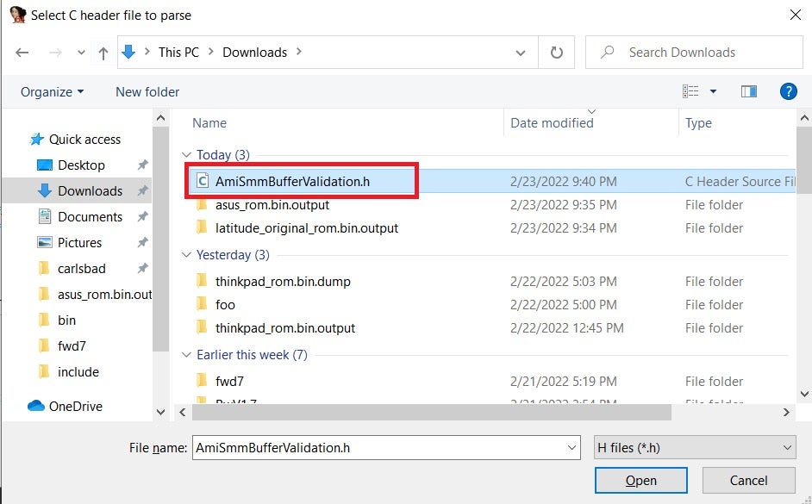Open the Help question mark icon
The image size is (812, 504).
click(x=787, y=91)
